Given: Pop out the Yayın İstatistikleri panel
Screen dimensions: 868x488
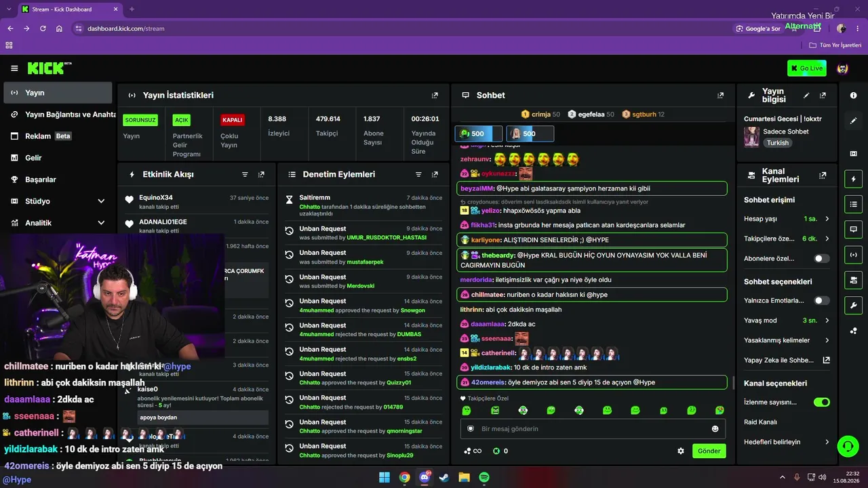Looking at the screenshot, I should tap(435, 96).
